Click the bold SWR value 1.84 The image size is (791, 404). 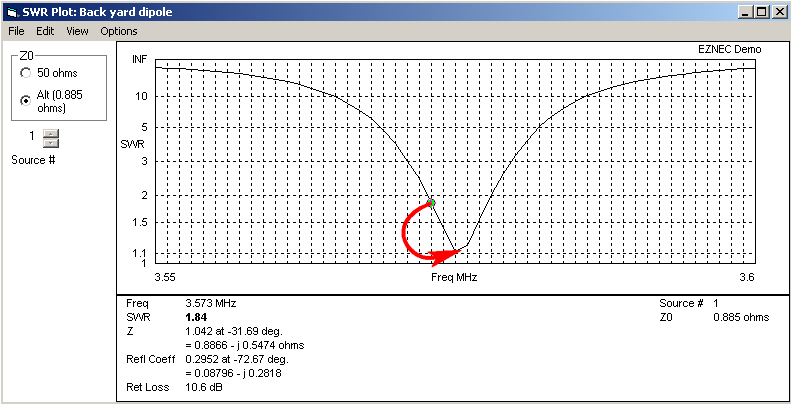197,317
